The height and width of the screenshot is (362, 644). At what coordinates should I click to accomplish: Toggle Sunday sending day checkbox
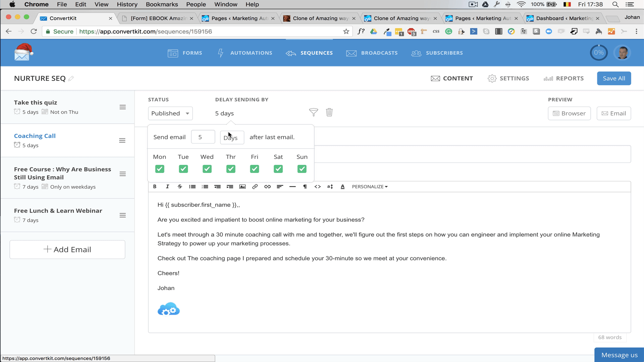(x=302, y=169)
